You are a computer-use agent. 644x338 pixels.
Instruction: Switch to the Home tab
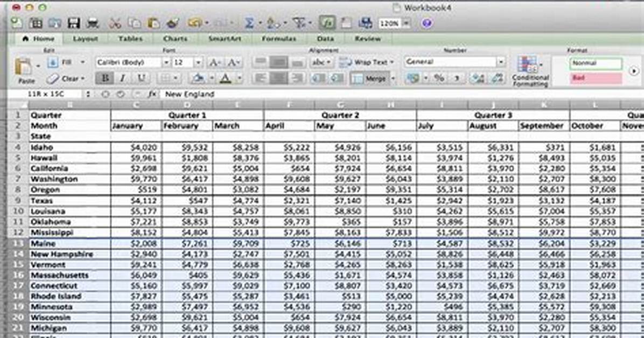click(38, 39)
